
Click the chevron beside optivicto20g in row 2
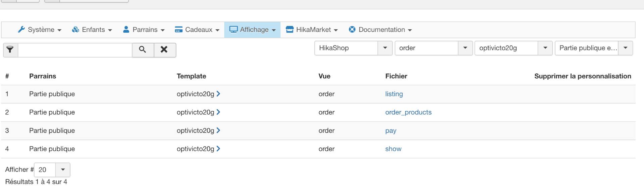(x=218, y=112)
